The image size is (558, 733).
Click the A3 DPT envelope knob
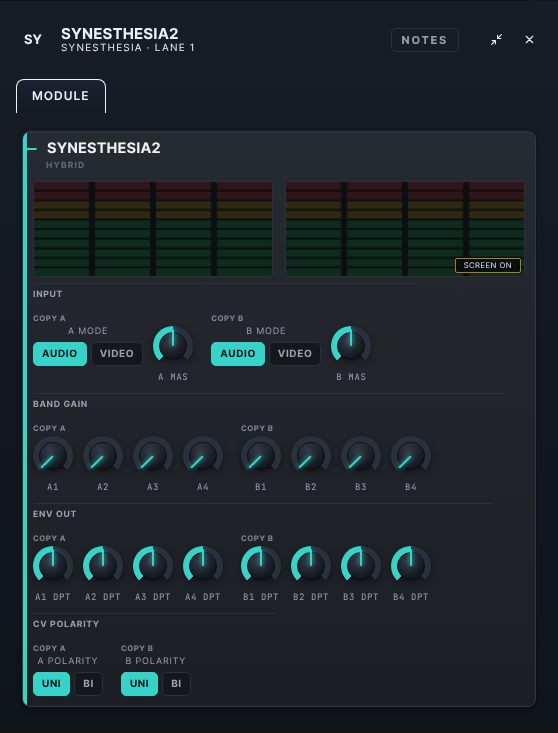[x=153, y=566]
